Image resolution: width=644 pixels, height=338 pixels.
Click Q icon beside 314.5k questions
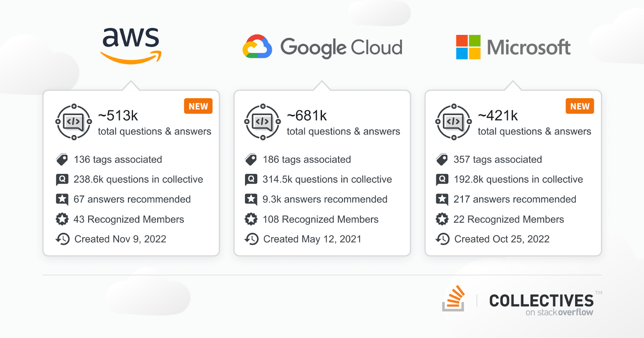251,179
